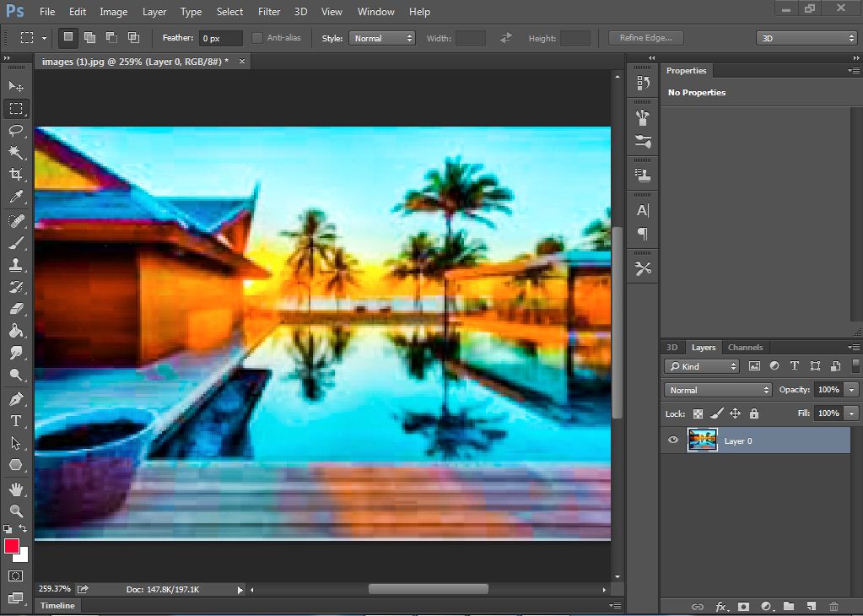Viewport: 863px width, 616px height.
Task: Click the add layer mask icon
Action: pos(742,606)
